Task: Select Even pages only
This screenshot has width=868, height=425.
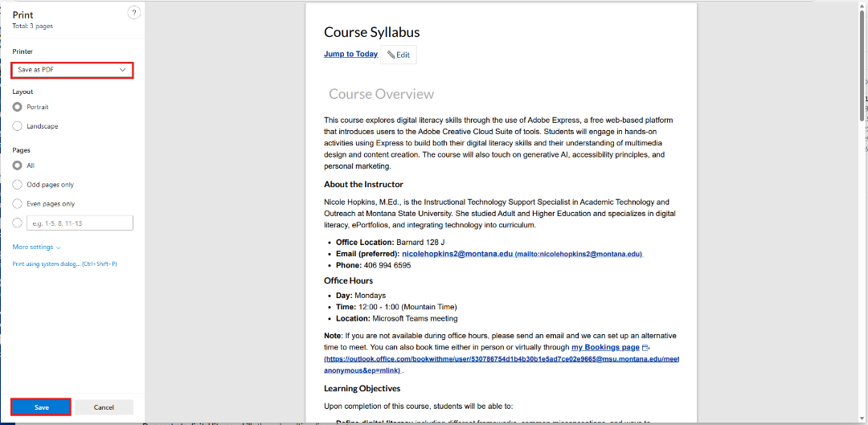Action: (18, 204)
